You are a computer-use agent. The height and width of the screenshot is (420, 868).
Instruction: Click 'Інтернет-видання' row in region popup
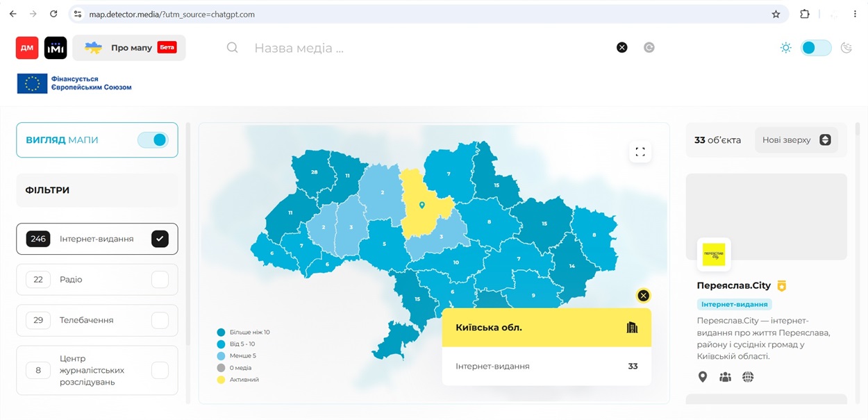546,366
